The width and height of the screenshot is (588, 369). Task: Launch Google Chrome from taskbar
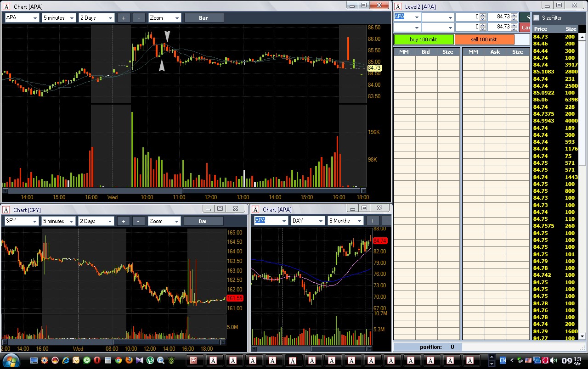click(119, 360)
